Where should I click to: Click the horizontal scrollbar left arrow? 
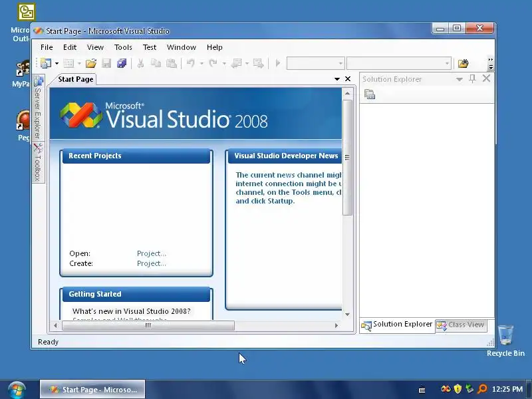[x=55, y=325]
